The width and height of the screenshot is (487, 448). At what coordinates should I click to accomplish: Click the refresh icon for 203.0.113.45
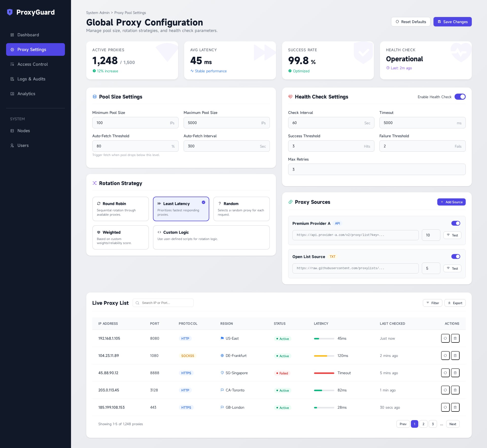[445, 390]
